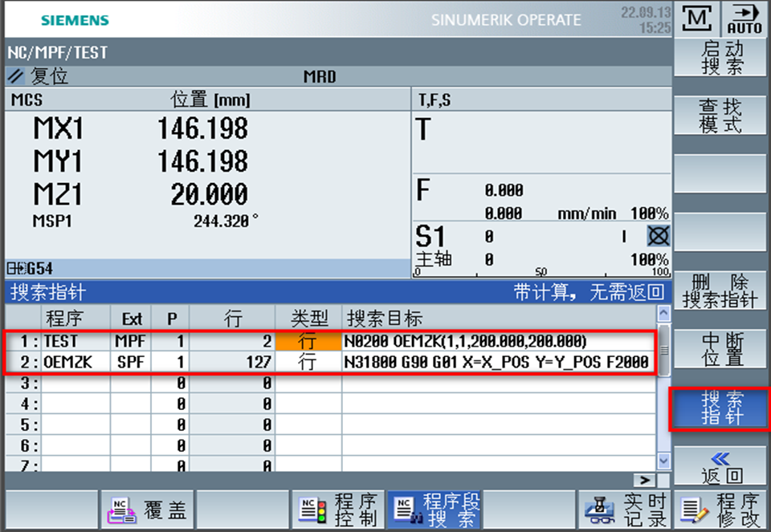The height and width of the screenshot is (532, 771).
Task: Open the machine area M icon
Action: pos(697,19)
